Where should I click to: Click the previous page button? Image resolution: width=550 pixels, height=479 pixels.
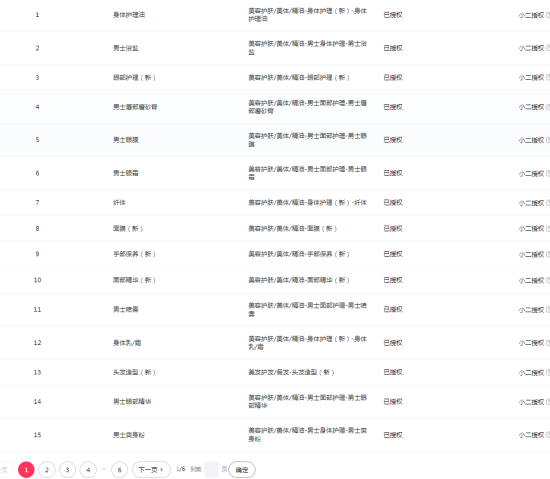(5, 470)
